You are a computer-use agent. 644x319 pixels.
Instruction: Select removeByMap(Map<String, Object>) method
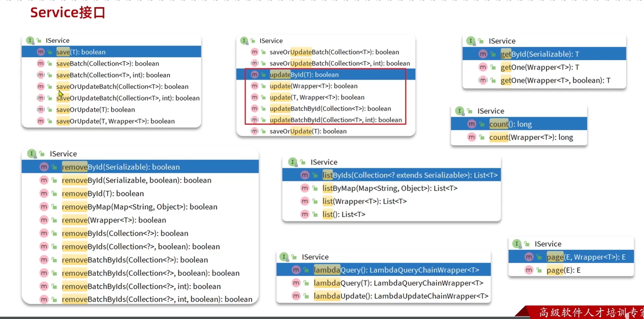[x=139, y=207]
